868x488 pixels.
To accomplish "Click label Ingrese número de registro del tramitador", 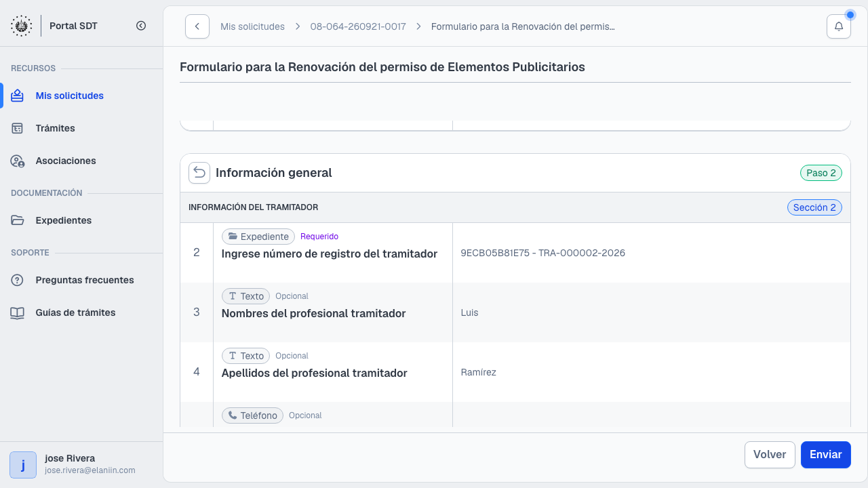I will [330, 254].
